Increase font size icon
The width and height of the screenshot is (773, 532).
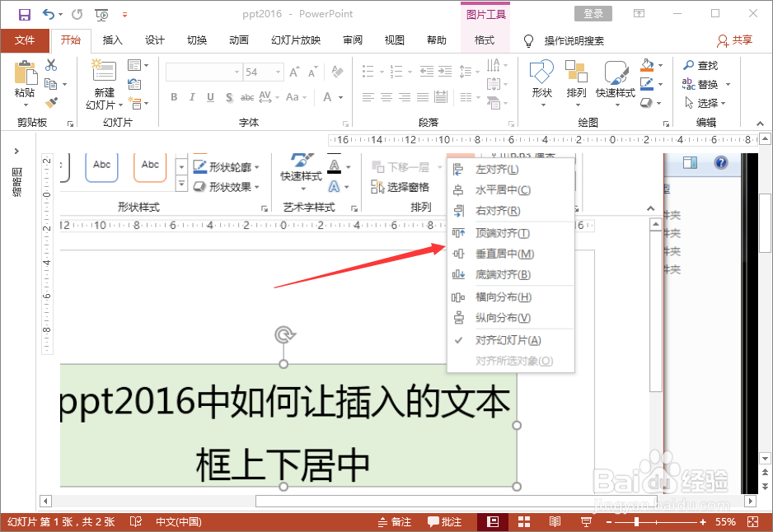(294, 72)
